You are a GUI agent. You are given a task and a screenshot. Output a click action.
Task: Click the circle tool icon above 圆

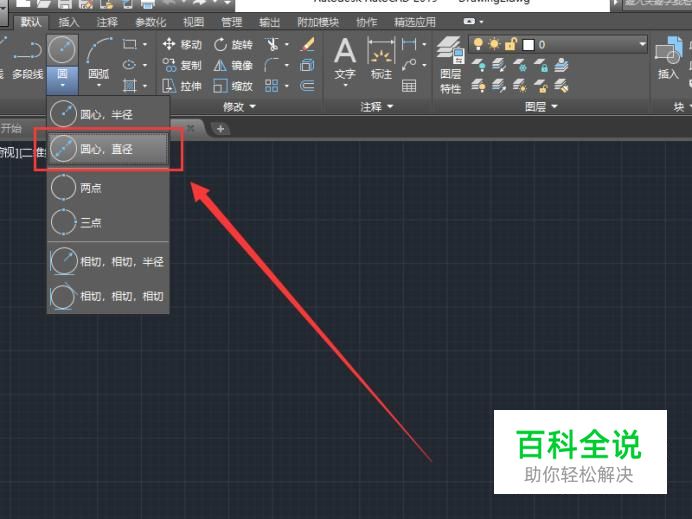pyautogui.click(x=62, y=50)
